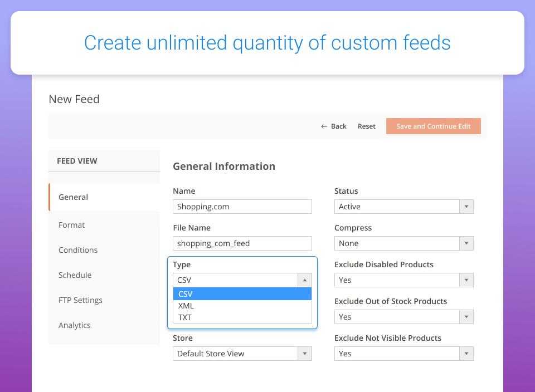The height and width of the screenshot is (392, 535).
Task: Expand the Exclude Not Visible Products dropdown
Action: (x=403, y=354)
